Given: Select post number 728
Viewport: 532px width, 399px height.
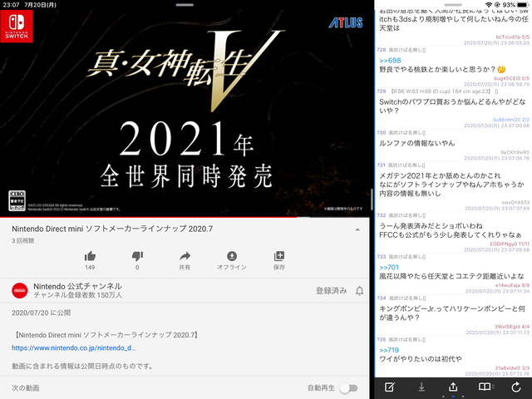Looking at the screenshot, I should pyautogui.click(x=382, y=50).
